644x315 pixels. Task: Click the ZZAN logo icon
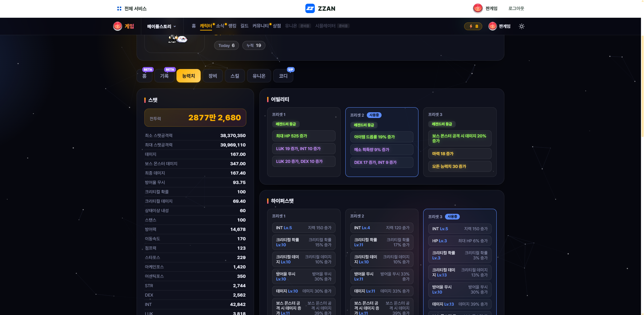coord(310,9)
